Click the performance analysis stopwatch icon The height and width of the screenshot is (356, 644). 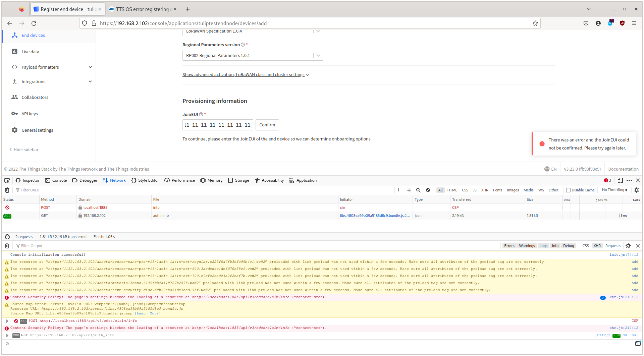pos(7,237)
